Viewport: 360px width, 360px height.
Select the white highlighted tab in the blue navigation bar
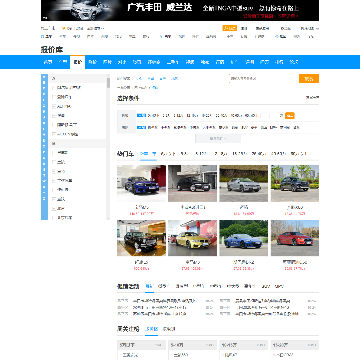77,62
